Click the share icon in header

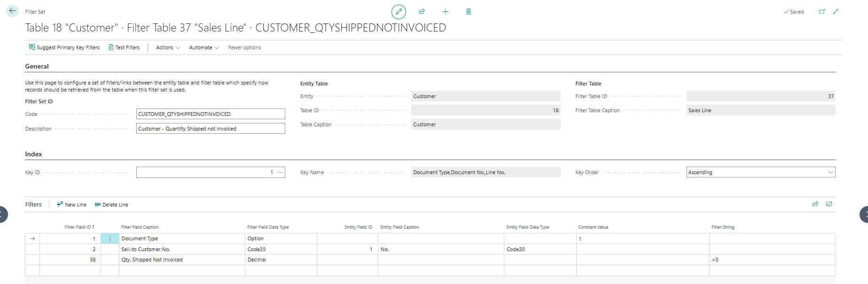click(x=422, y=12)
